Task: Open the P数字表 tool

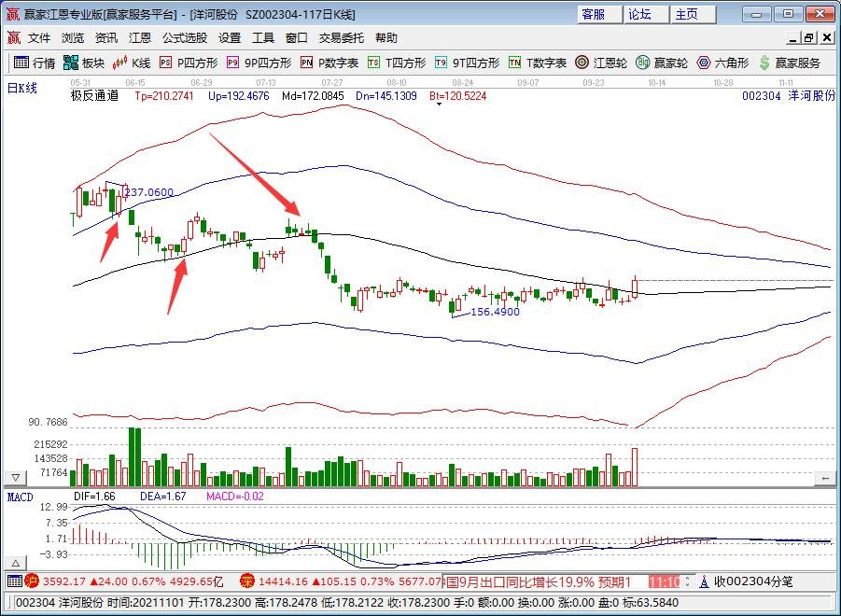Action: pos(329,63)
